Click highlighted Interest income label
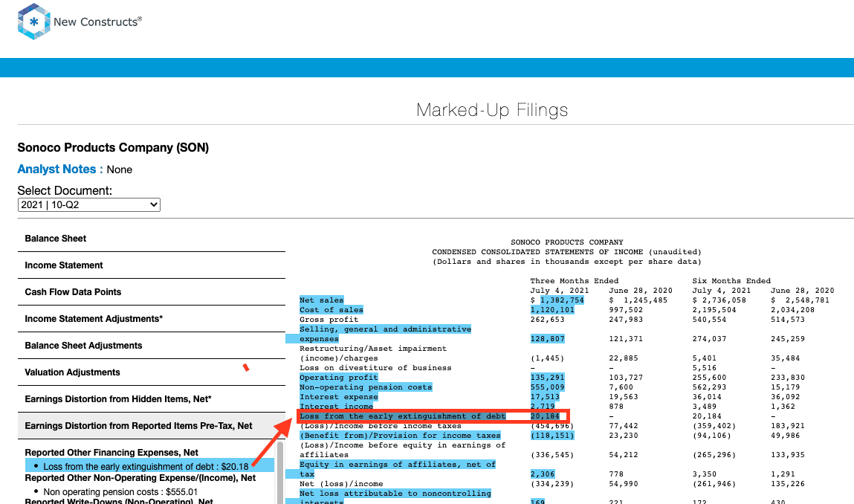The width and height of the screenshot is (854, 504). [336, 407]
